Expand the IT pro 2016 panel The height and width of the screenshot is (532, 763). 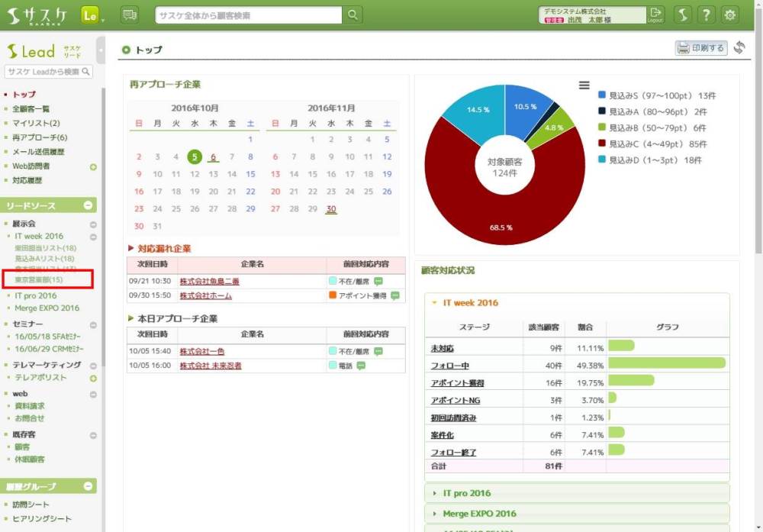point(467,493)
